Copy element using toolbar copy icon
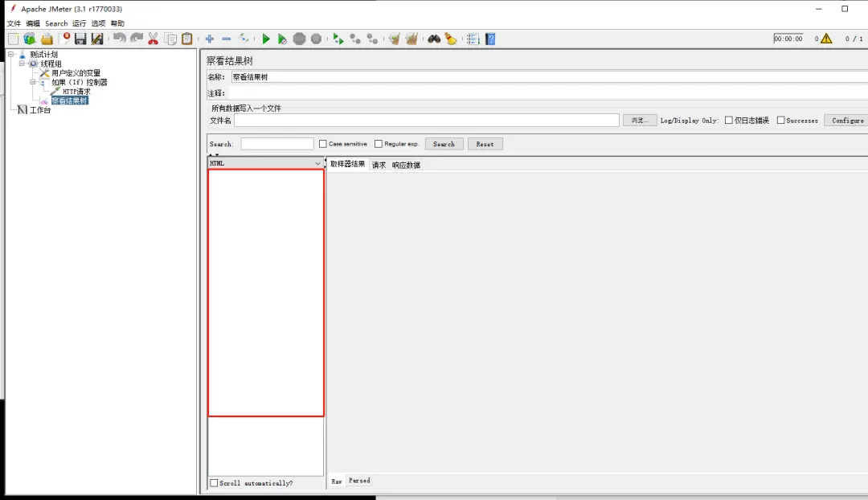 [171, 39]
